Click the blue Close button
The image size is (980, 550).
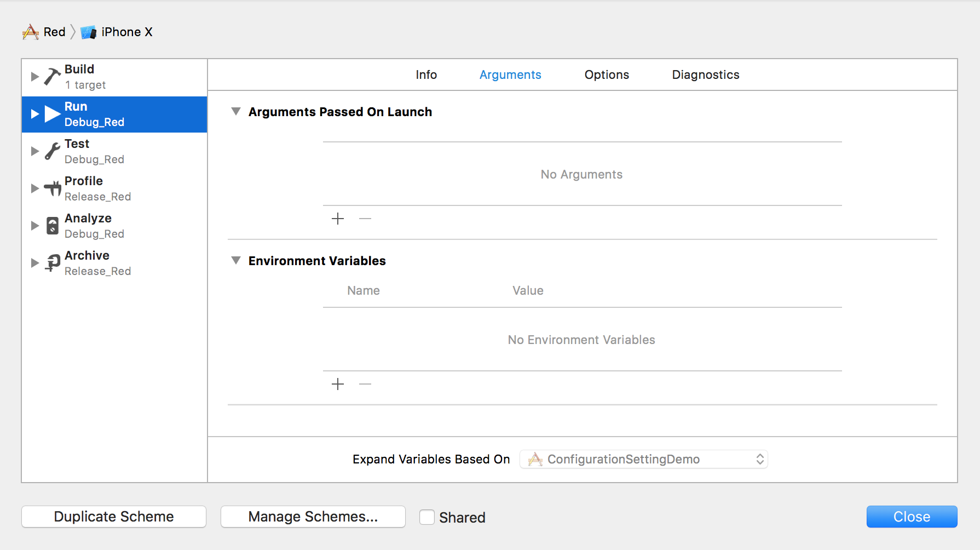(912, 517)
